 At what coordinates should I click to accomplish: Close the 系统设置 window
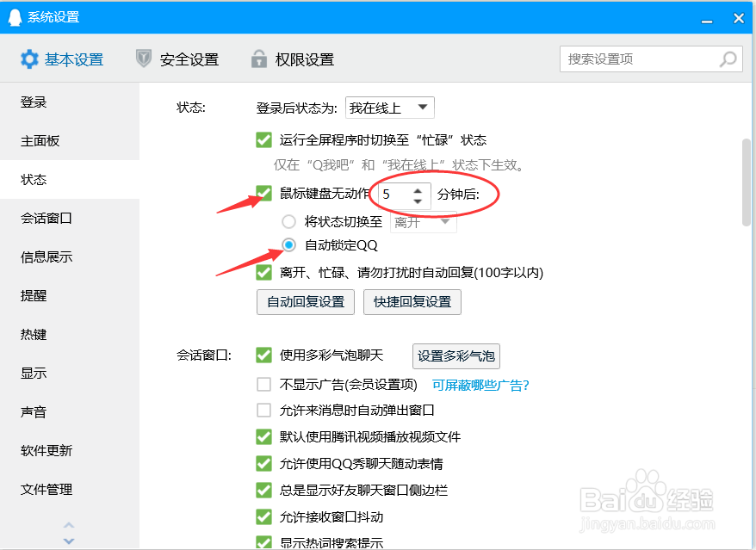(739, 18)
